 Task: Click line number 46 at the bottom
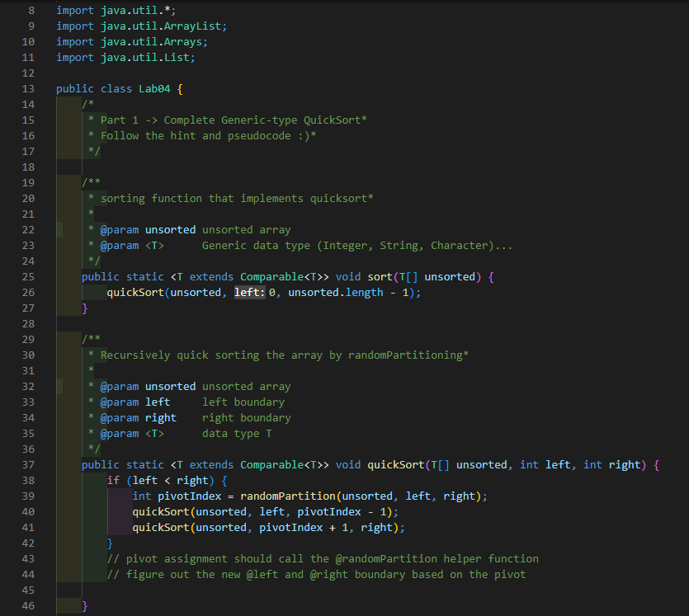pyautogui.click(x=28, y=604)
